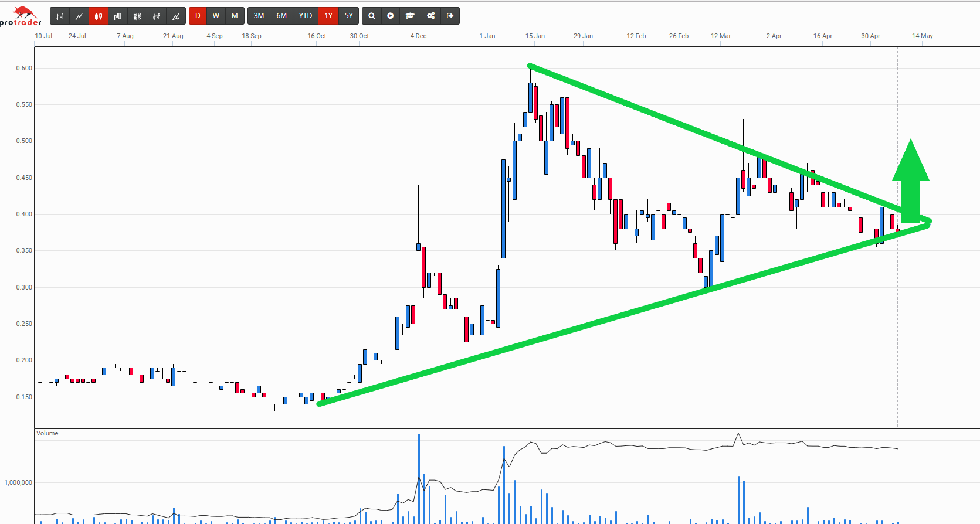This screenshot has width=980, height=524.
Task: Click the 0.150 price axis label
Action: pos(24,397)
